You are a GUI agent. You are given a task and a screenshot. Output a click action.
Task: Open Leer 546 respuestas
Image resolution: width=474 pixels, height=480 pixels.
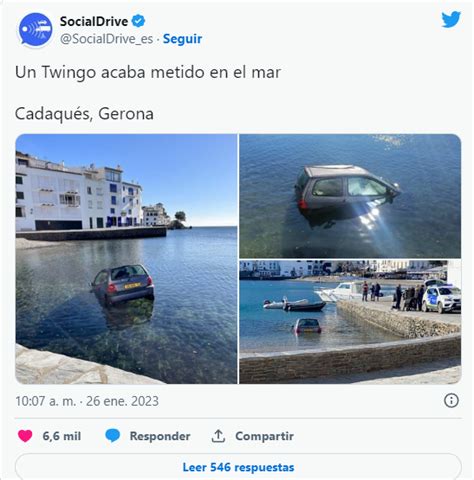[238, 467]
